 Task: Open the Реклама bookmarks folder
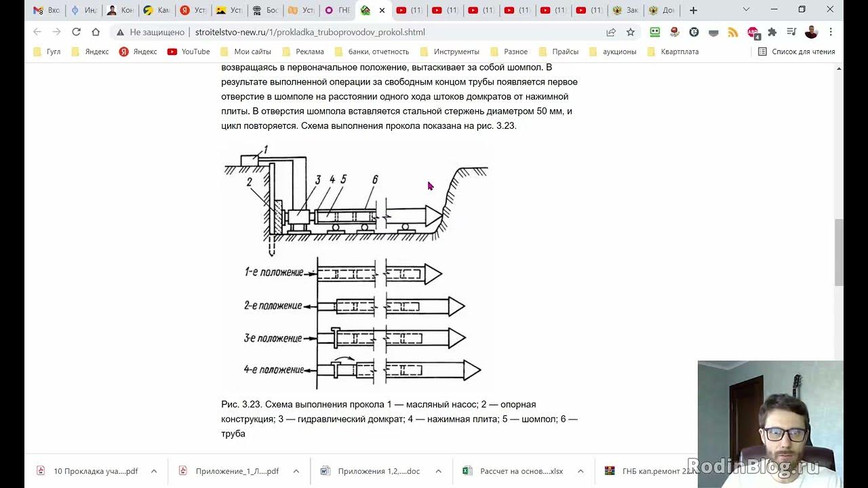pos(303,52)
